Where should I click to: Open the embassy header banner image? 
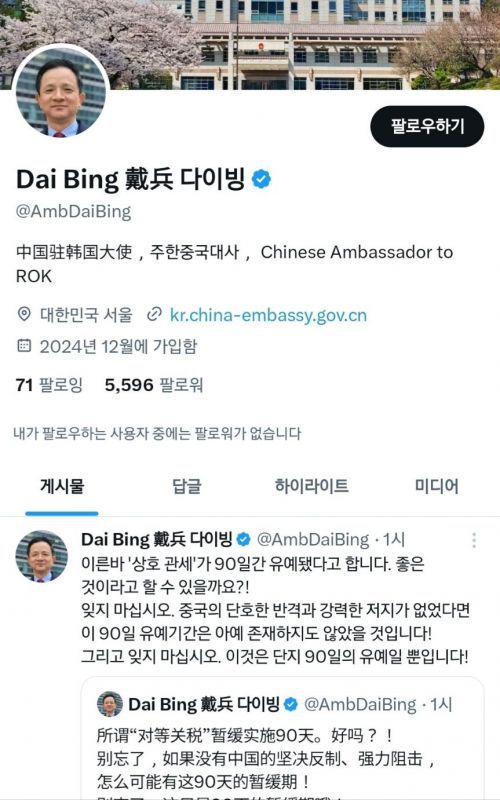pyautogui.click(x=250, y=44)
